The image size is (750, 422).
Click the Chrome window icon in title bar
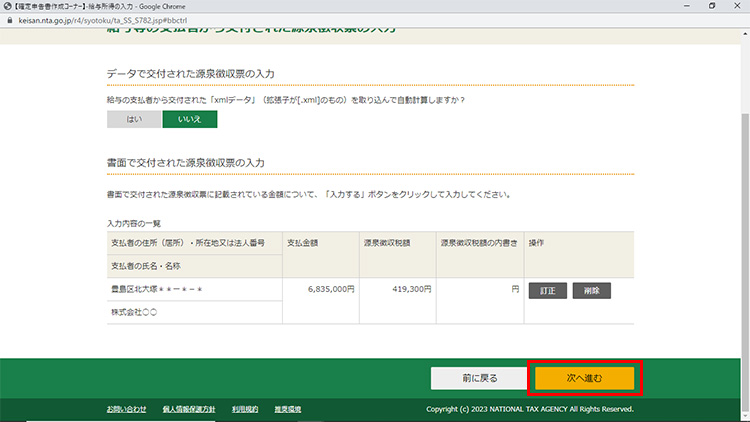(x=7, y=5)
